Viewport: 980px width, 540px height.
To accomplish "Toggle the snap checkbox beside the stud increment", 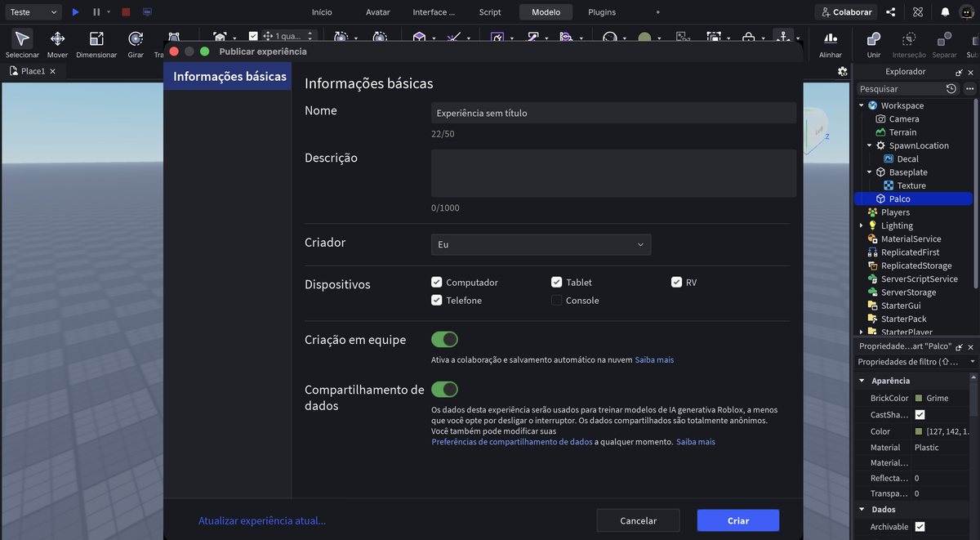I will pyautogui.click(x=253, y=36).
